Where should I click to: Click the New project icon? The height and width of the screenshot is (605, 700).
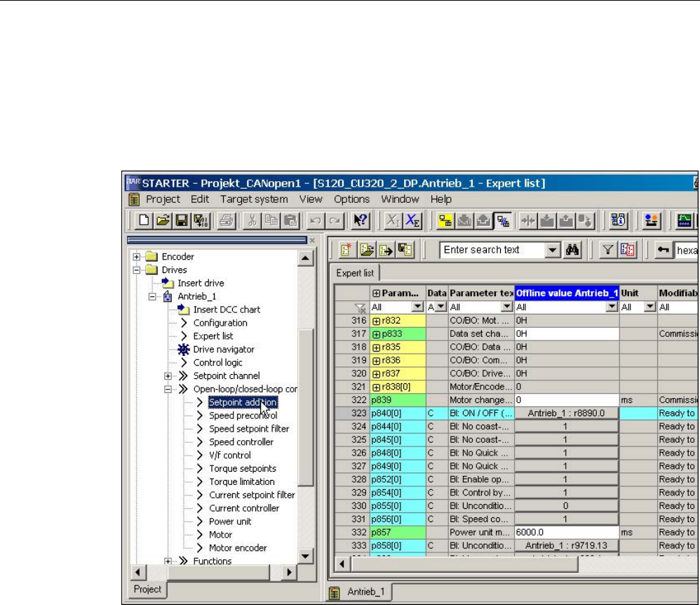[144, 220]
